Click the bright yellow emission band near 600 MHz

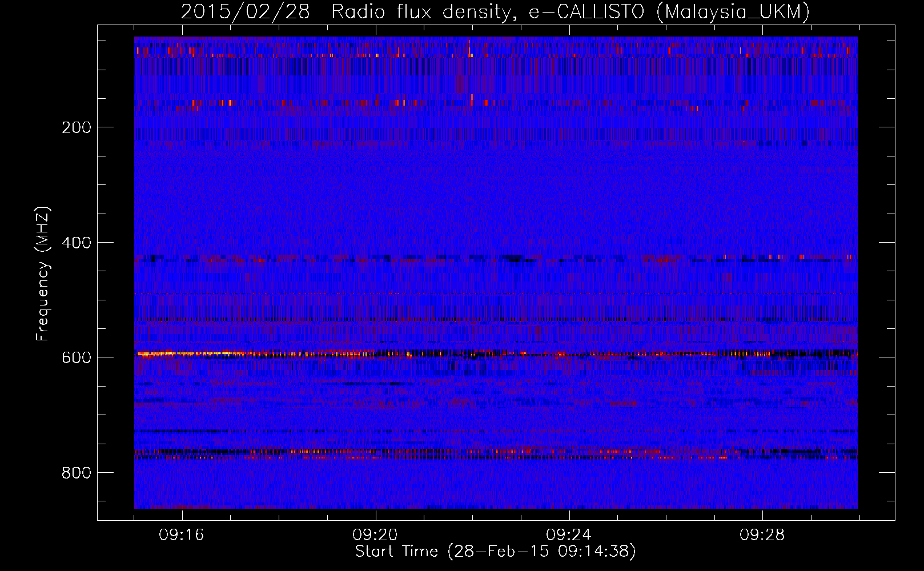tap(194, 354)
